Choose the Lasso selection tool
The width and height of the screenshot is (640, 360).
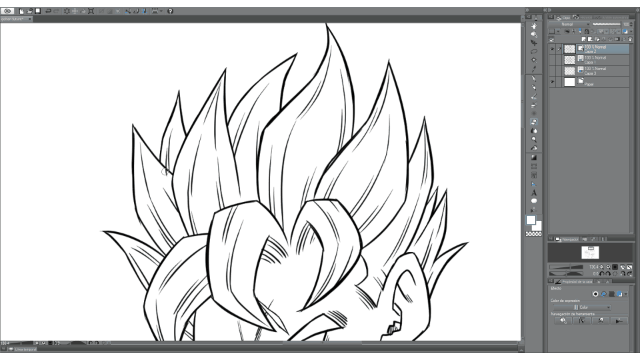coord(534,51)
